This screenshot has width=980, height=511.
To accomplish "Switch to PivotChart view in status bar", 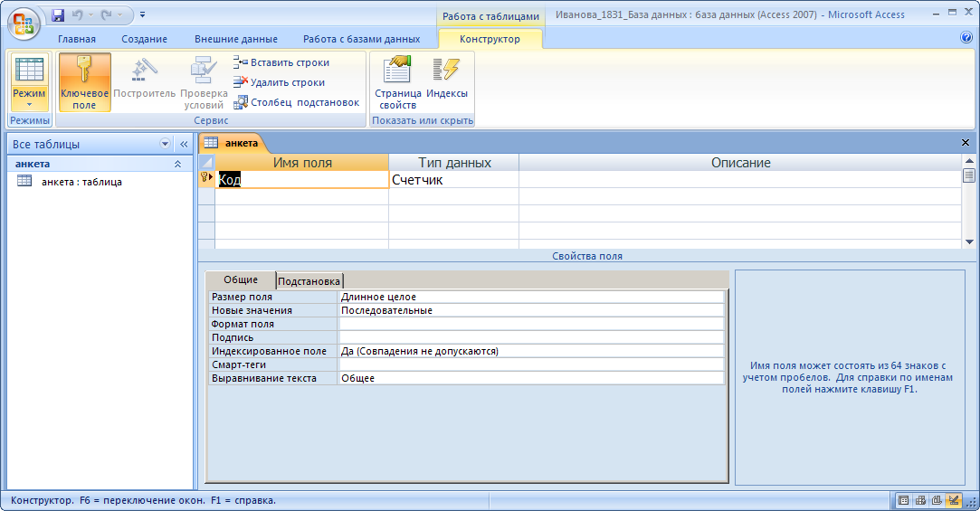I will pos(937,500).
